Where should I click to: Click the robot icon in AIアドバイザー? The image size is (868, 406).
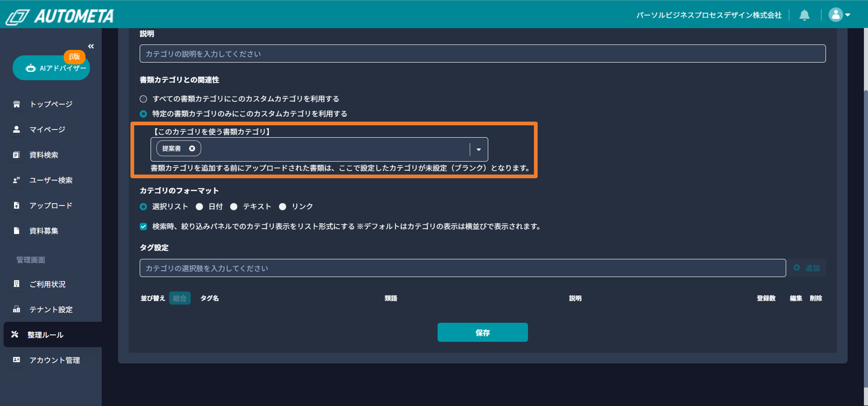[x=31, y=68]
